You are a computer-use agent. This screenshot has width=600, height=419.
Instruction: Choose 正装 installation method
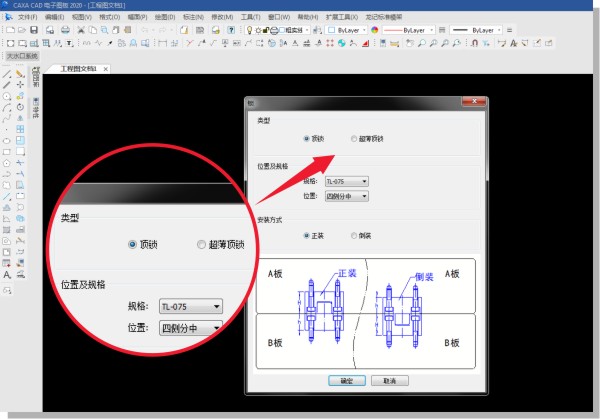[x=306, y=235]
